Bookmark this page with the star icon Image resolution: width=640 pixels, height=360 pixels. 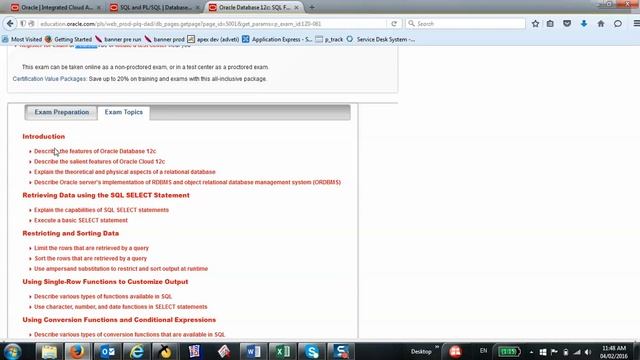535,24
